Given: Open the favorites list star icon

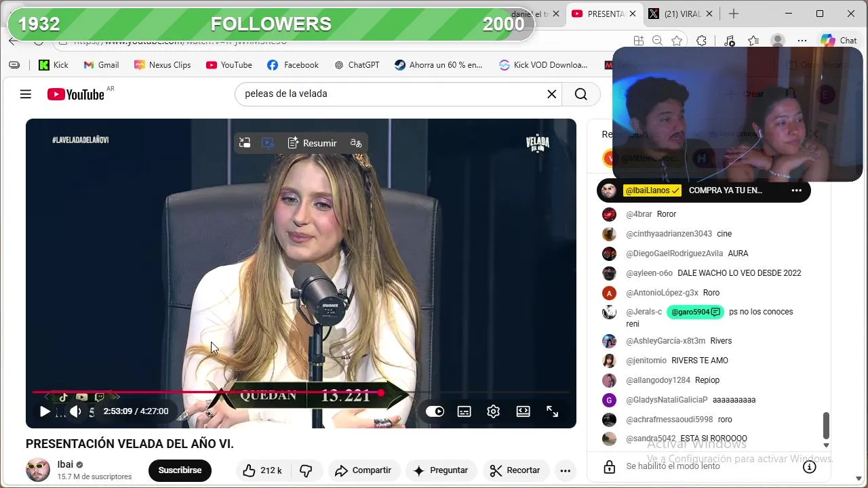Looking at the screenshot, I should tap(753, 41).
